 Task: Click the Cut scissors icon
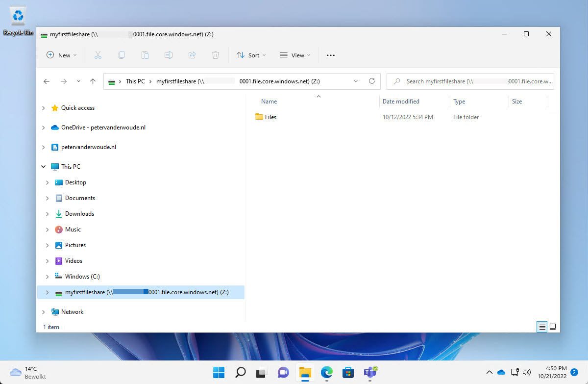tap(98, 55)
